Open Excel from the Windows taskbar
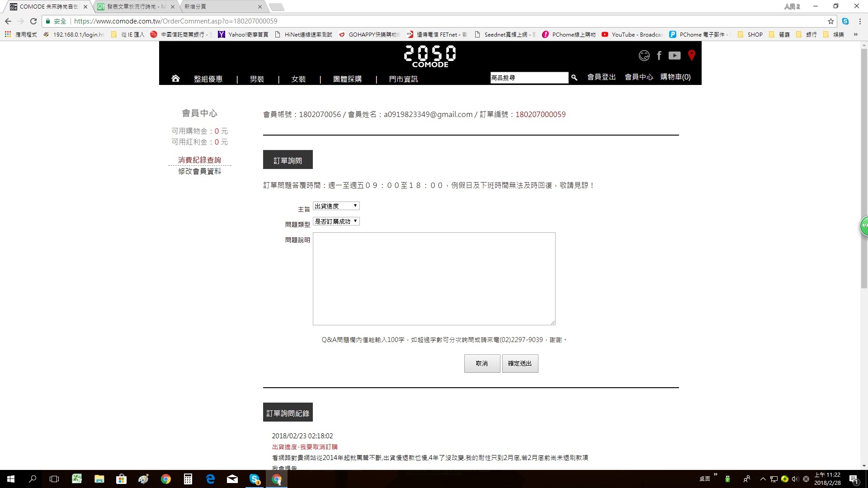 click(x=77, y=479)
